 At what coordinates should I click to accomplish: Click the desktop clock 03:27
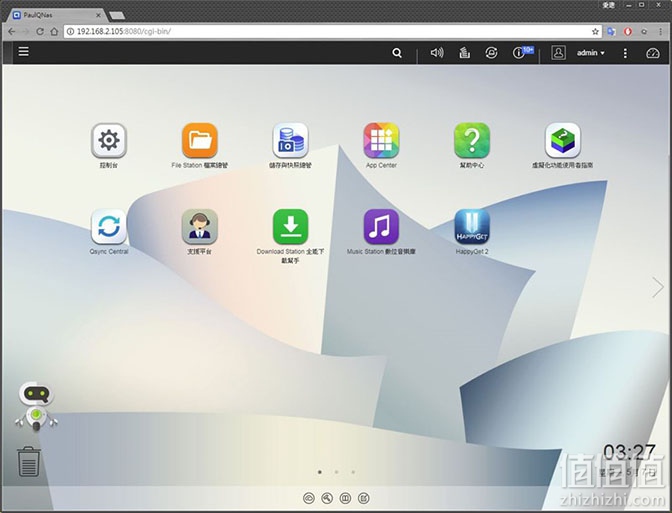pos(629,452)
